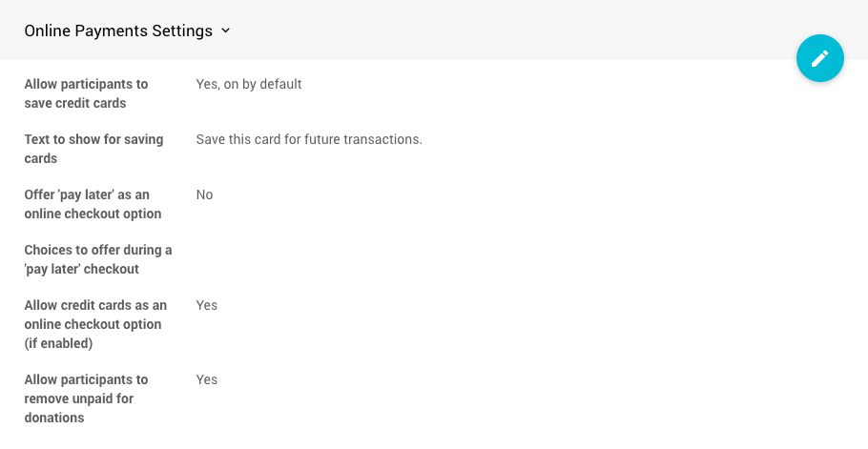Viewport: 868px width, 449px height.
Task: Click the 'No' value for pay later
Action: [x=204, y=194]
